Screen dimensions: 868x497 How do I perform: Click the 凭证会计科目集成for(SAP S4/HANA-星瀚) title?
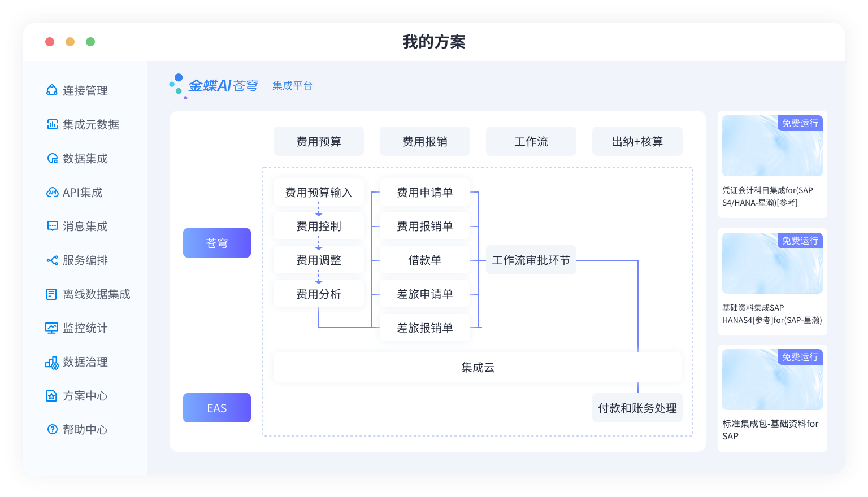pyautogui.click(x=767, y=197)
